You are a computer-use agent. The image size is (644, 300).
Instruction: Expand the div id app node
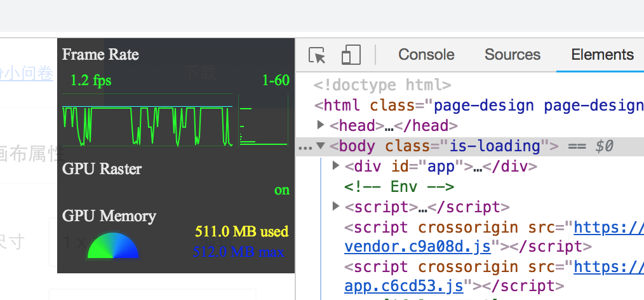(x=336, y=165)
